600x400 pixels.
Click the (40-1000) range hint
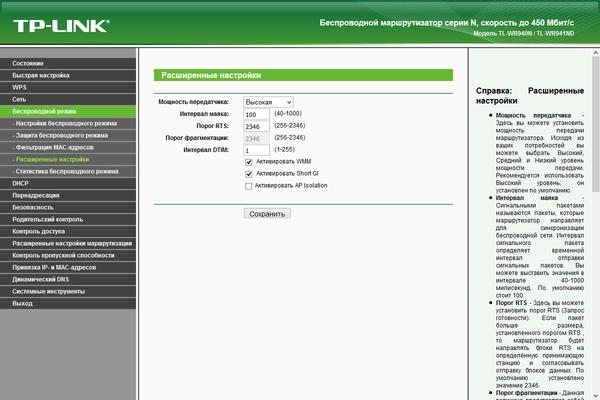click(x=288, y=114)
